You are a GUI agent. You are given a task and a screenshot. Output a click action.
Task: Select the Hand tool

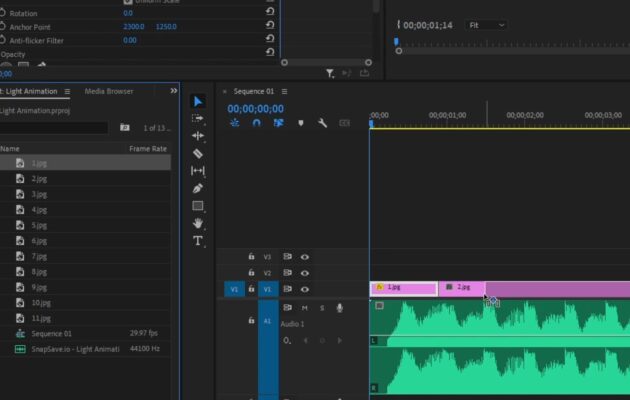(x=198, y=223)
